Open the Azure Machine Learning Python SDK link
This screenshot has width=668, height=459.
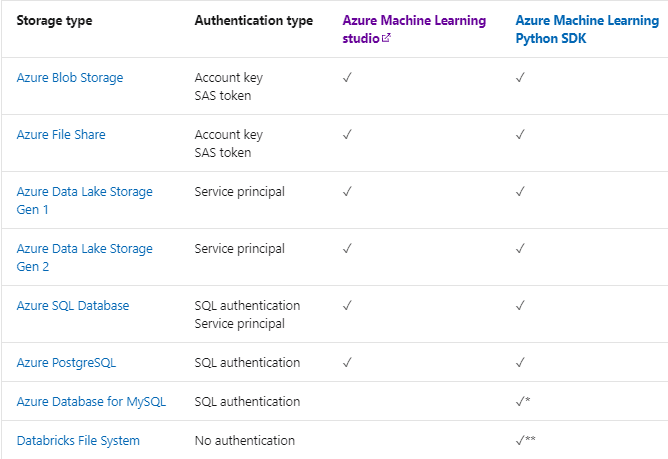tap(587, 29)
